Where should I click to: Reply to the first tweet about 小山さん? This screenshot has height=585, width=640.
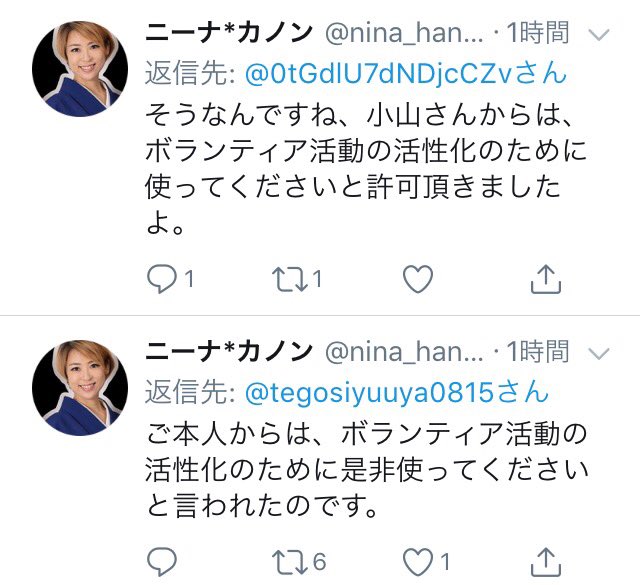pyautogui.click(x=162, y=279)
